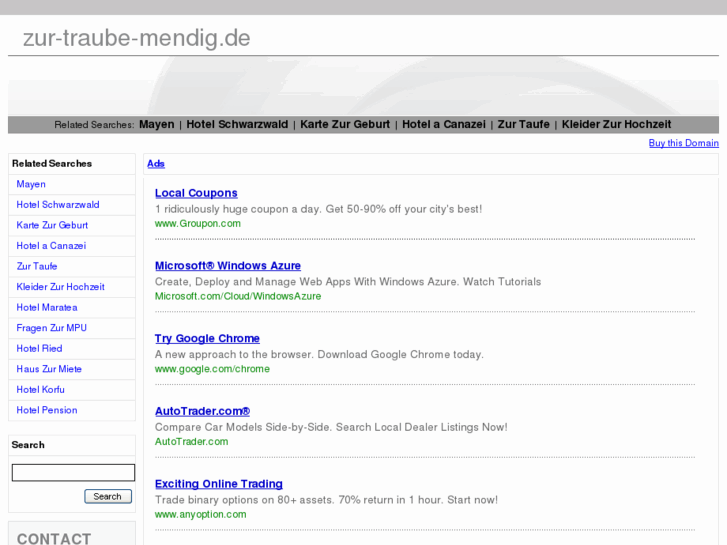Click the Groupon ad description about huge coupon
The height and width of the screenshot is (545, 727).
tap(319, 209)
